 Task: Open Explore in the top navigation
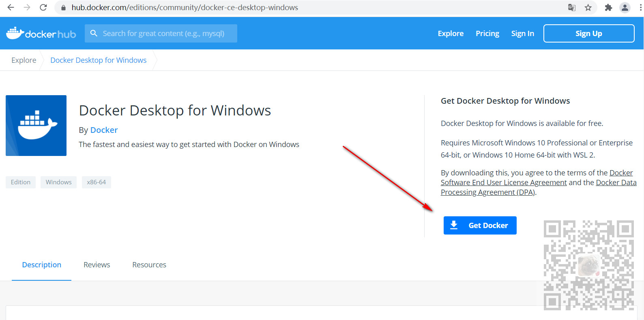(x=451, y=34)
